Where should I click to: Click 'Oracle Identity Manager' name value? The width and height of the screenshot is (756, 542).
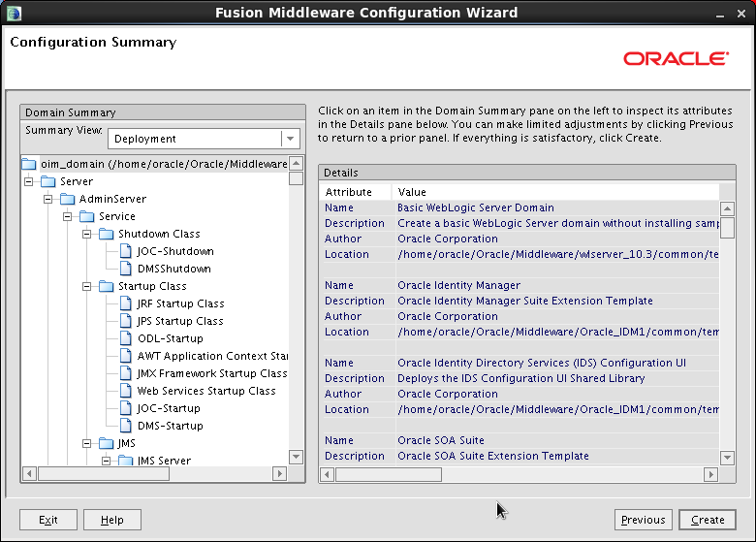(x=458, y=285)
